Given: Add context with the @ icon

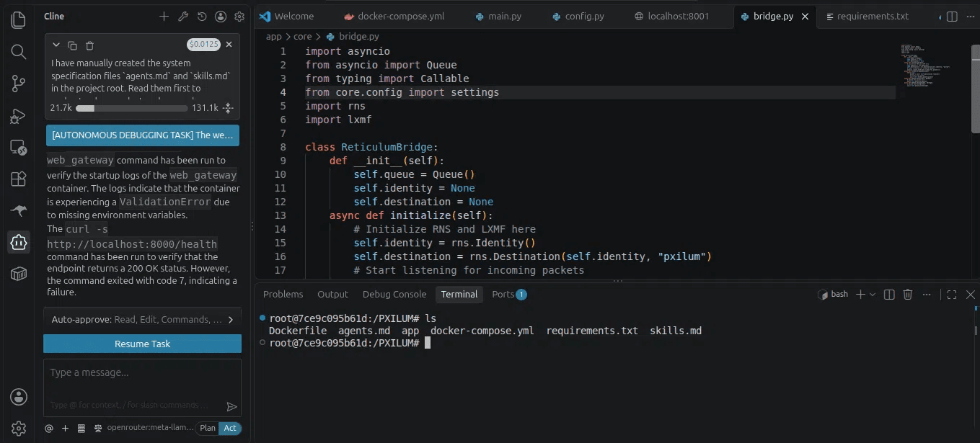Looking at the screenshot, I should (49, 428).
